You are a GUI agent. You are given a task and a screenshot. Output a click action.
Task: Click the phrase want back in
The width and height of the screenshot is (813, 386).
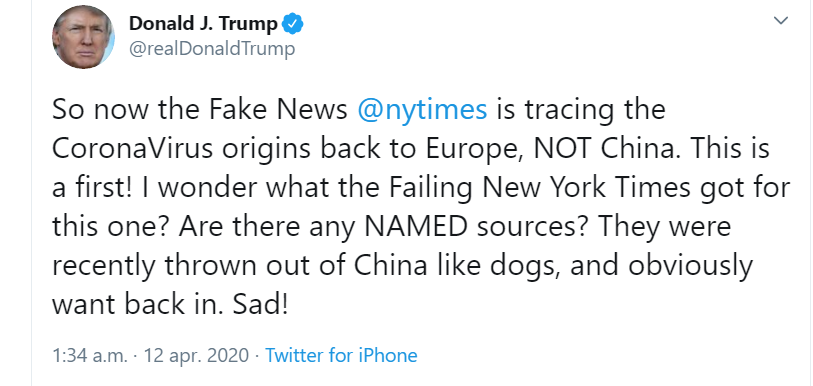[138, 305]
